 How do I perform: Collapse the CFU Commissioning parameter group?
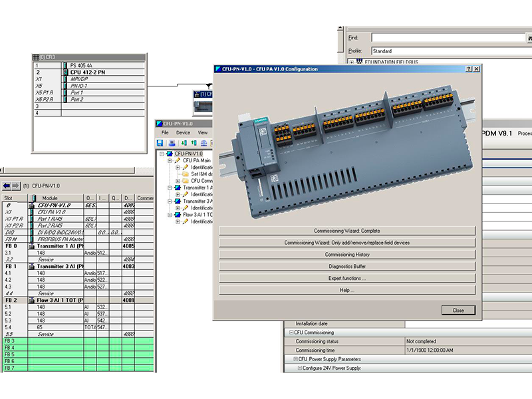click(291, 332)
